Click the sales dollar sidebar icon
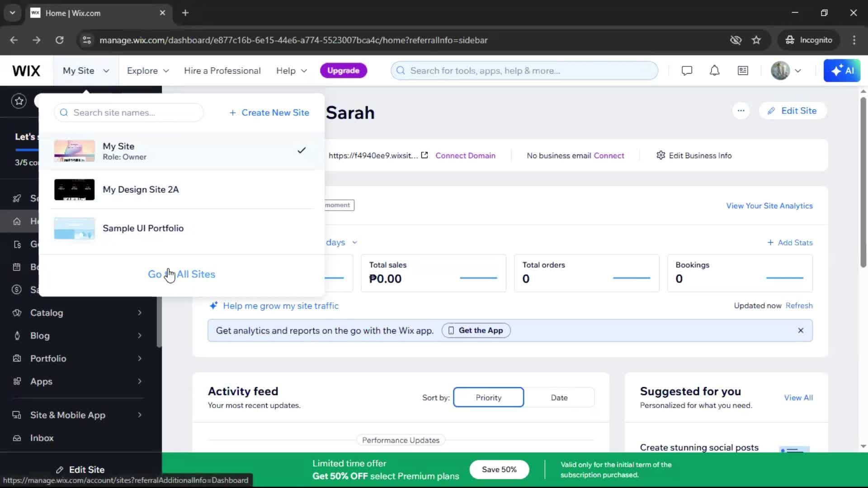Screen dimensions: 868x488 pyautogui.click(x=17, y=290)
